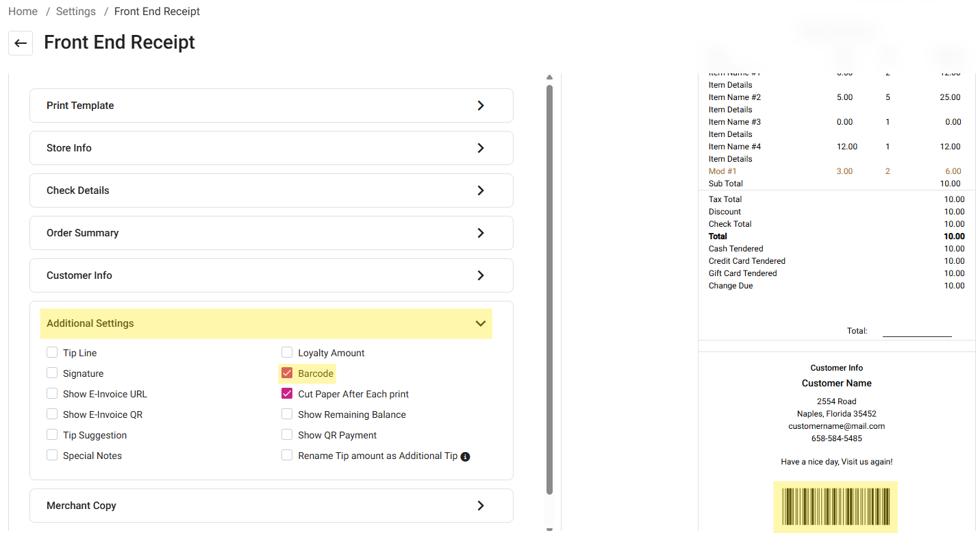This screenshot has height=533, width=980.
Task: Click the settings panel vertical scrollbar
Action: point(549,288)
